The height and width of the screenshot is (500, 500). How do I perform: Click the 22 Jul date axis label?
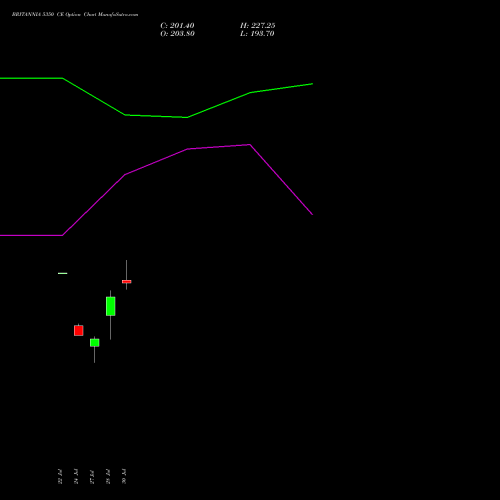(60, 476)
